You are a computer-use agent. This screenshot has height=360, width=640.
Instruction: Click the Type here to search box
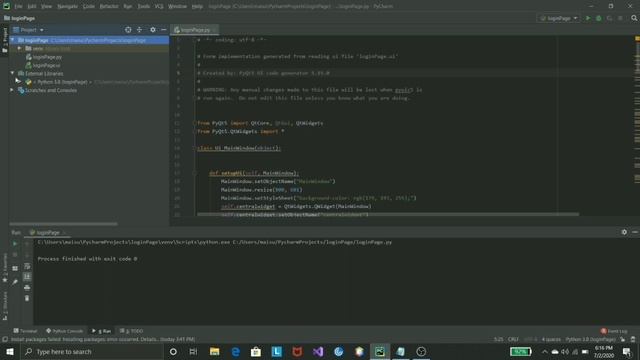(x=92, y=351)
